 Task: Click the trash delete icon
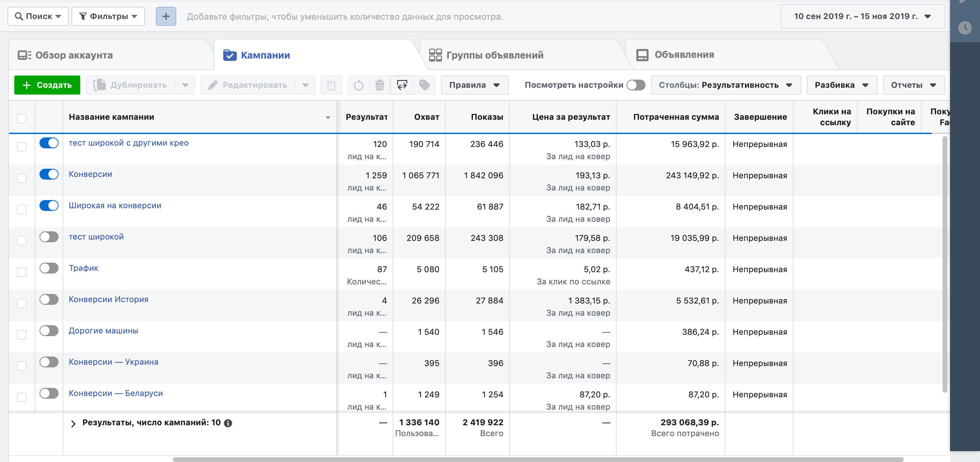click(x=379, y=85)
